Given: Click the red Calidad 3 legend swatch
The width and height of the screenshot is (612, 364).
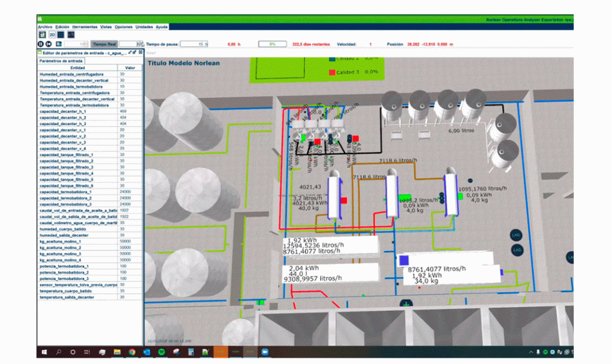Looking at the screenshot, I should 332,72.
